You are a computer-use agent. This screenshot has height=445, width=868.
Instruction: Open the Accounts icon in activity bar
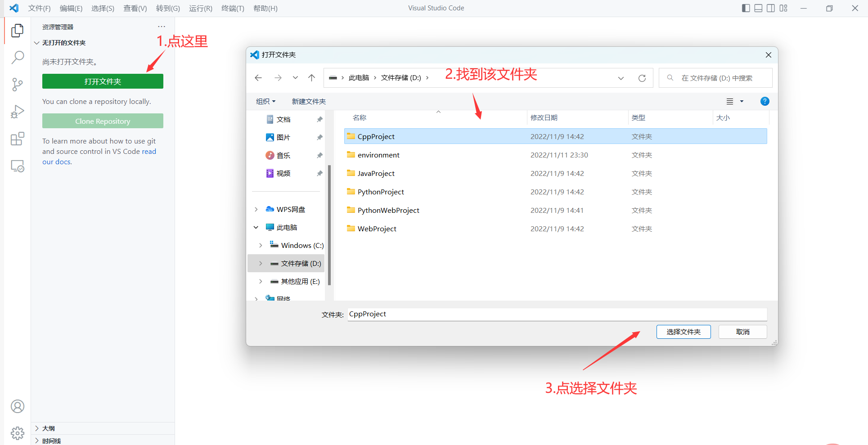pyautogui.click(x=17, y=406)
